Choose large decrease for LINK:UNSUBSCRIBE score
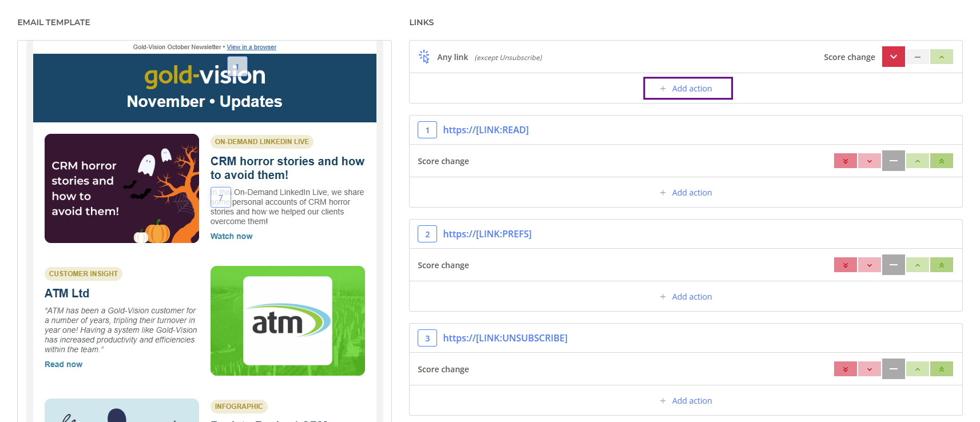The height and width of the screenshot is (422, 980). click(x=845, y=369)
